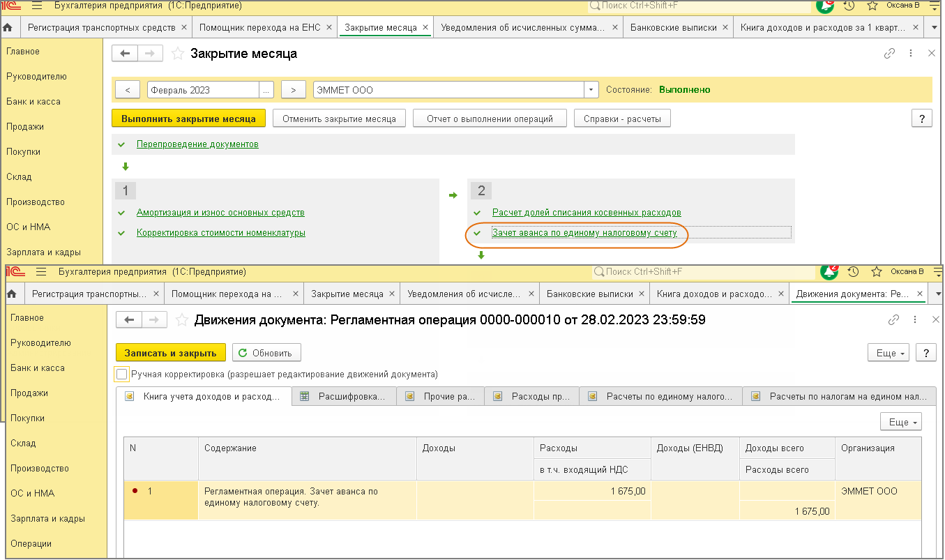Open the favorites star in the Закрытие месяца window's top bar
Screen dimensions: 945x560
point(872,6)
